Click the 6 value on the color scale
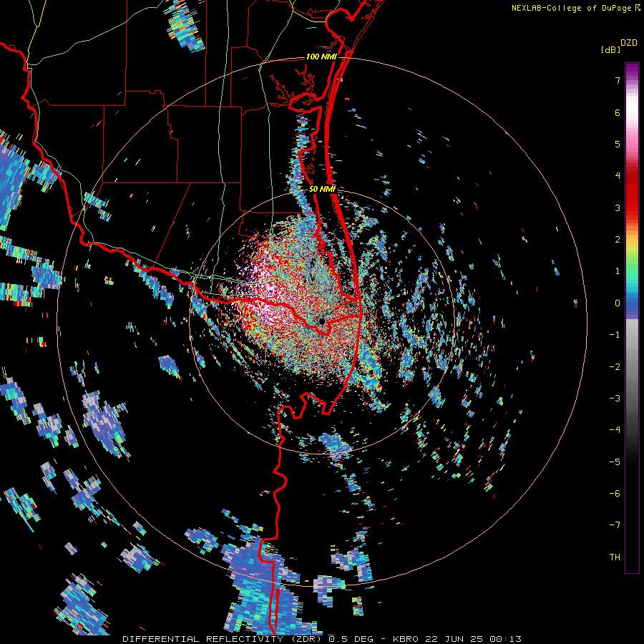This screenshot has width=644, height=644. (618, 112)
